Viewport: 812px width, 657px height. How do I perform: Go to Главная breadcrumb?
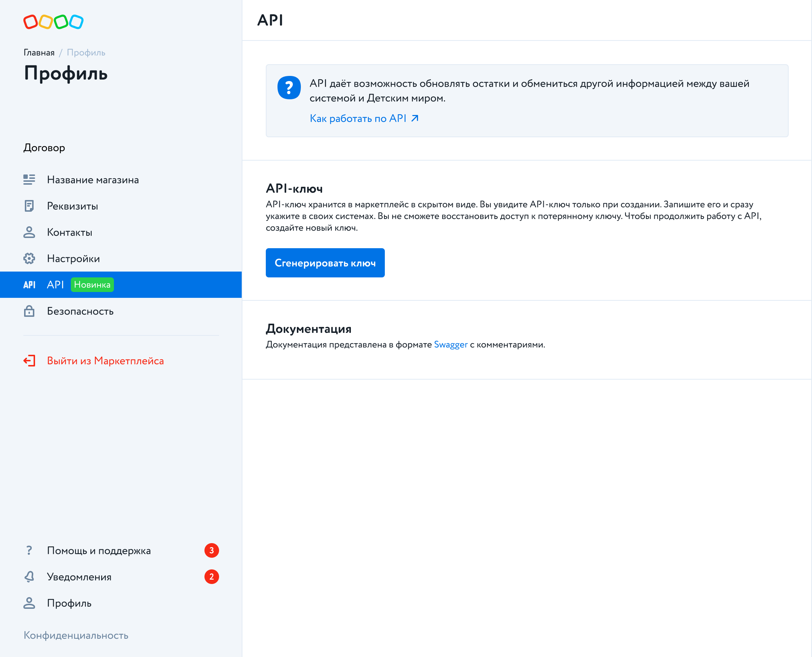pyautogui.click(x=39, y=53)
